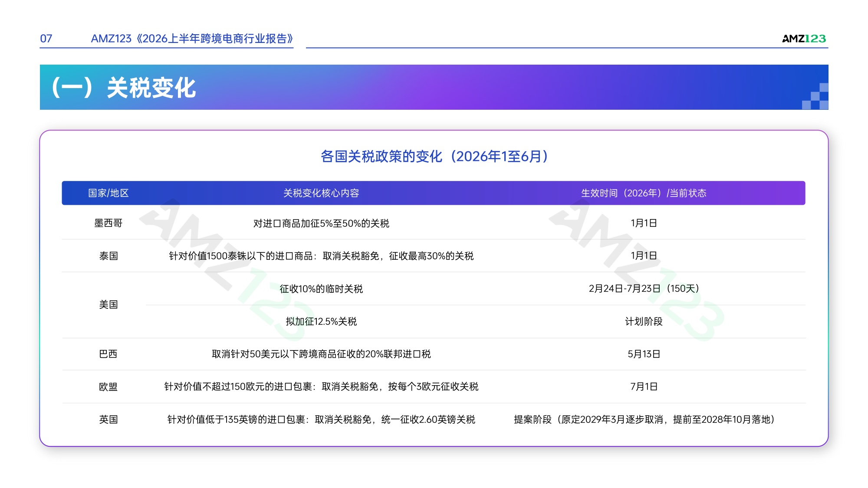Click the section heading (一)关税变化

[x=124, y=88]
